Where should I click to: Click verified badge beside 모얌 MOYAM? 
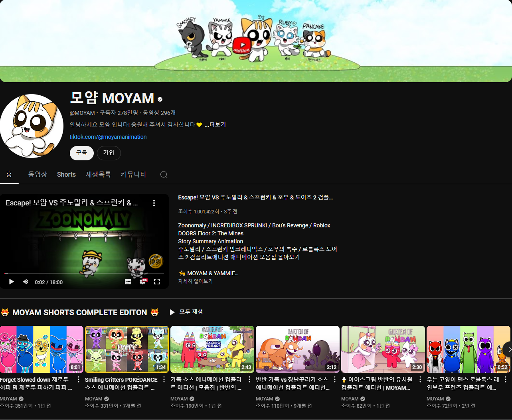(x=160, y=99)
